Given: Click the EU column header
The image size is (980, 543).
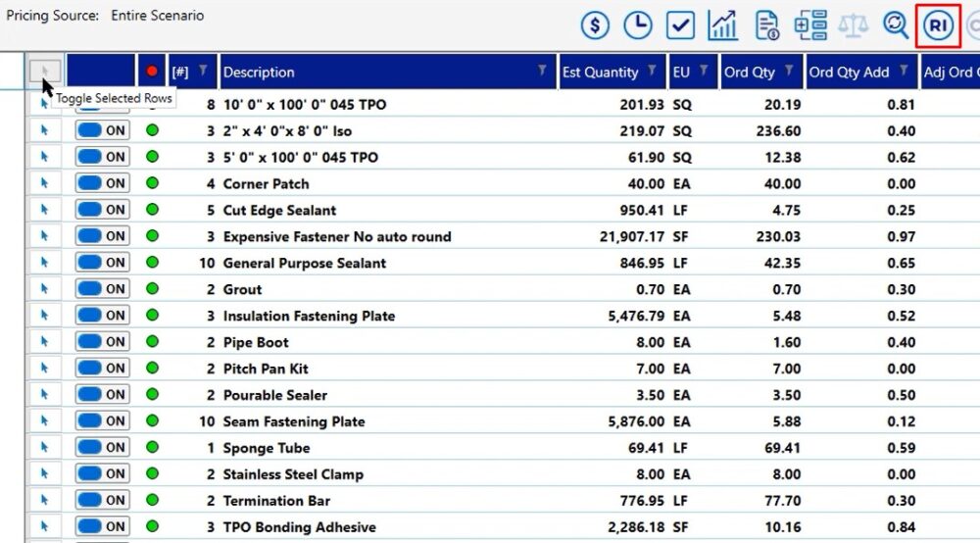Looking at the screenshot, I should click(681, 72).
